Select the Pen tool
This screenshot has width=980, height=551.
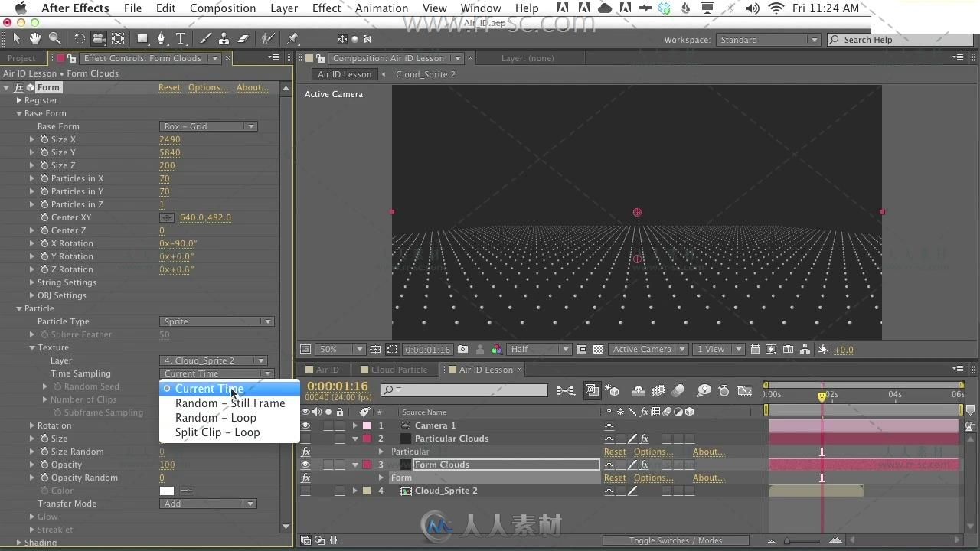coord(162,38)
